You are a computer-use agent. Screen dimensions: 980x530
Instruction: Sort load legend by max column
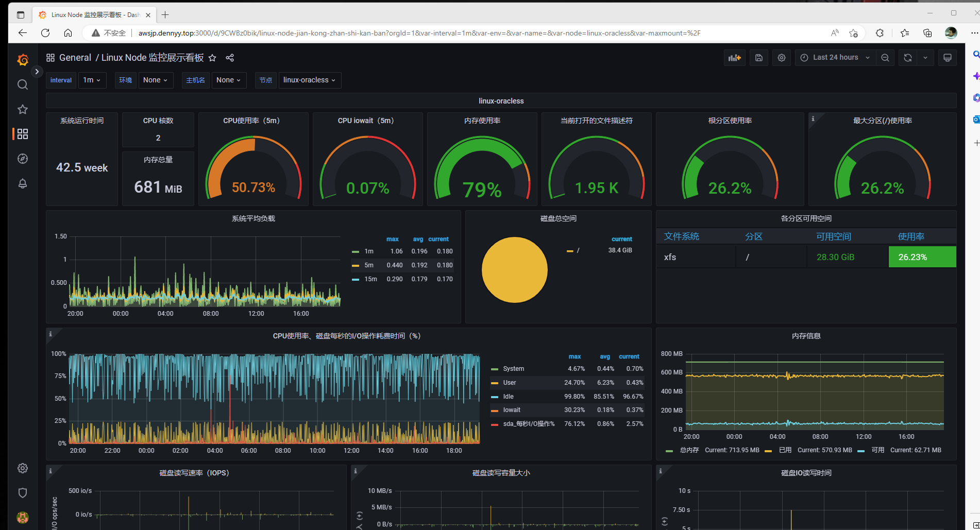(x=393, y=239)
